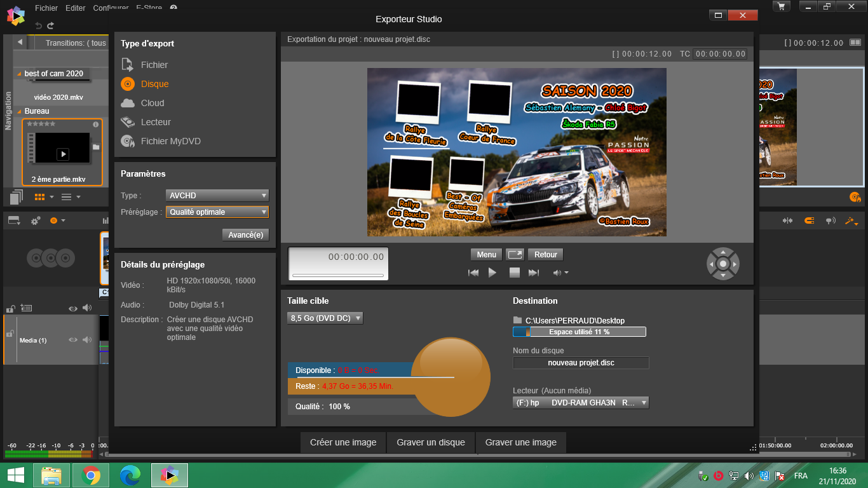Toggle visibility eye on Media (1) track
This screenshot has height=488, width=868.
[x=73, y=340]
